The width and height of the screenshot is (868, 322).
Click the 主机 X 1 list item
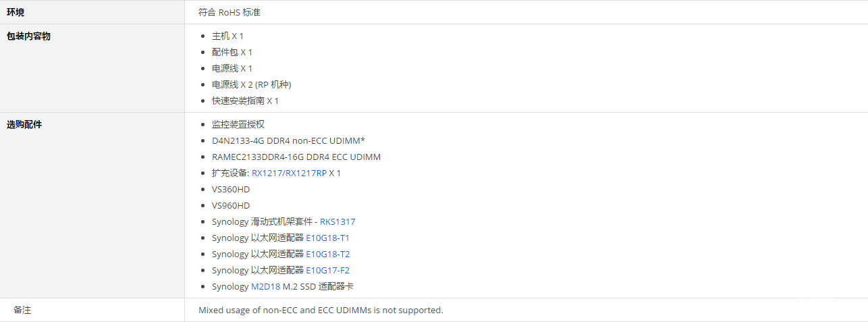[227, 36]
